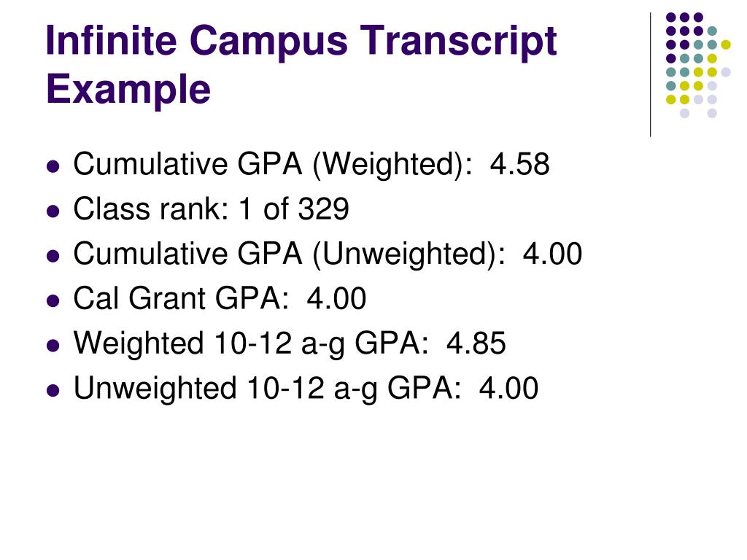Click the yellow dot at the grid's right edge
Screen dimensions: 747x560
point(726,44)
